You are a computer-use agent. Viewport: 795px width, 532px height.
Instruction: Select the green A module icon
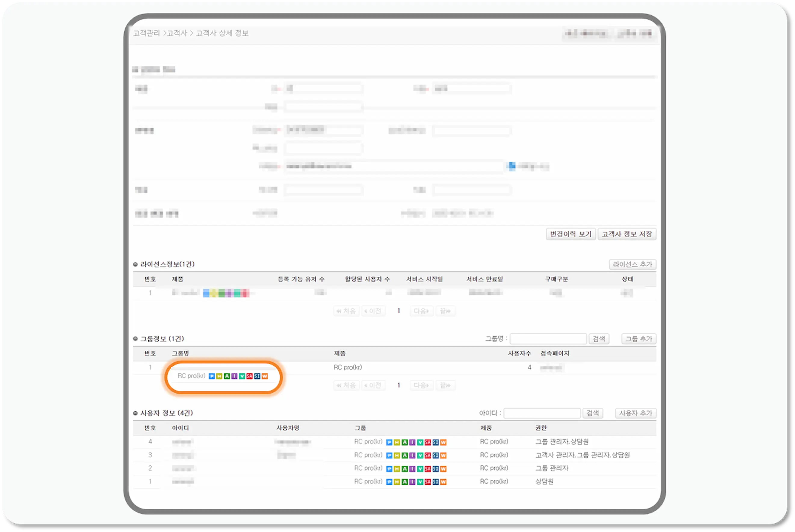227,376
